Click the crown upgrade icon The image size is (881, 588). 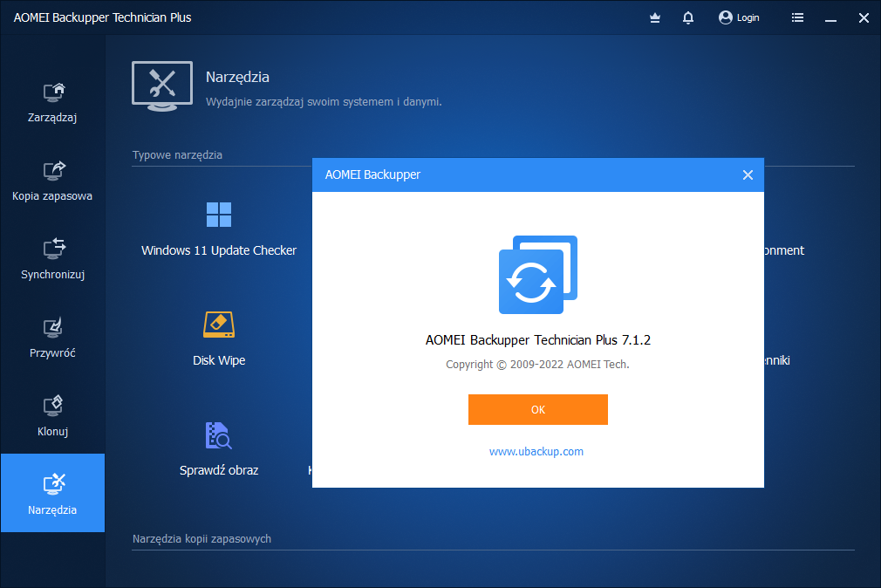654,18
